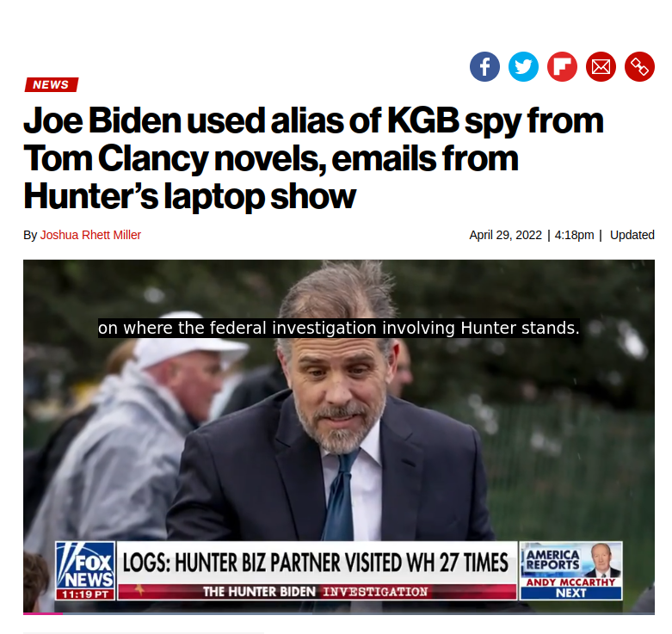Share via the Flipboard icon
Image resolution: width=672 pixels, height=634 pixels.
(x=562, y=67)
